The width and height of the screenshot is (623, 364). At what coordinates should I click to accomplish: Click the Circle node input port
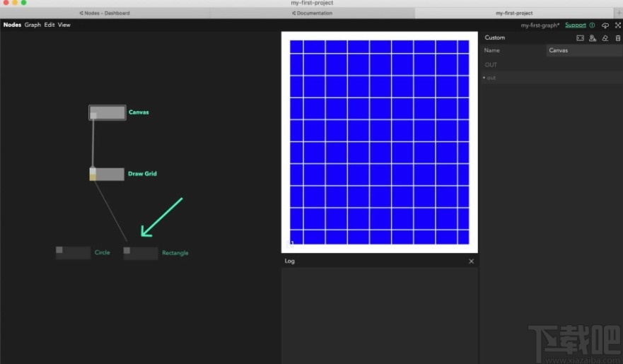tap(59, 249)
